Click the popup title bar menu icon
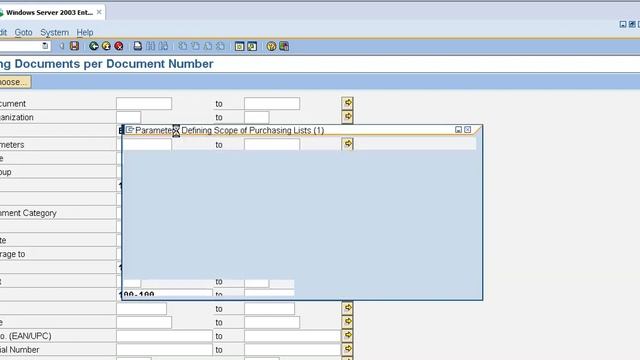 [129, 130]
